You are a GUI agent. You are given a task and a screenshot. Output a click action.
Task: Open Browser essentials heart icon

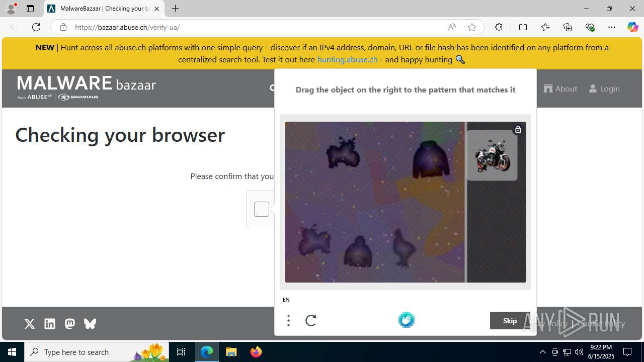pos(590,27)
